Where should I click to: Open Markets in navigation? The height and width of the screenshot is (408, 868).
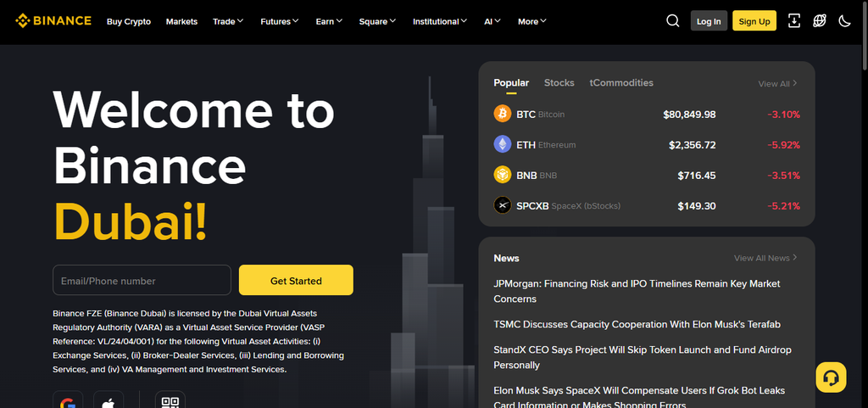pos(181,21)
